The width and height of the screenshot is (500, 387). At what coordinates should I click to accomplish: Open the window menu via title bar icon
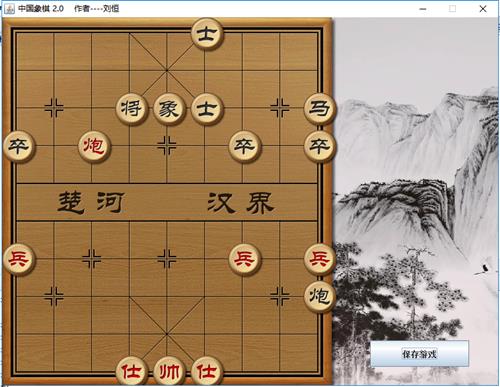click(9, 9)
